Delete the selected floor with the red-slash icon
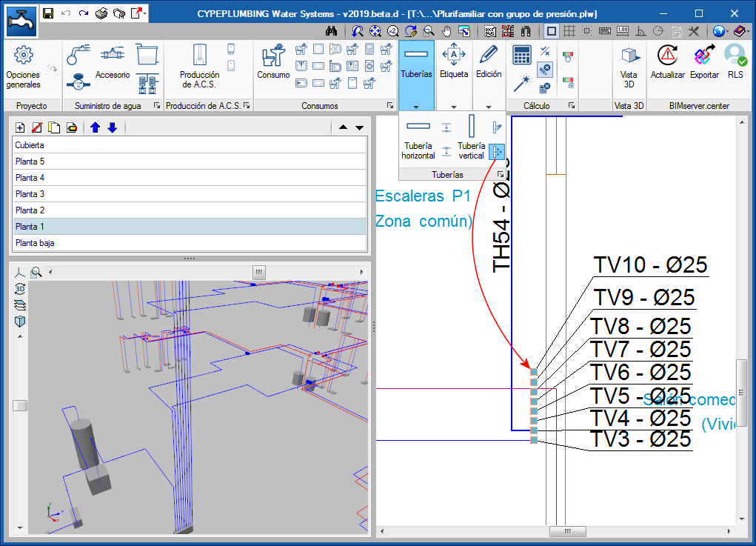 coord(36,127)
